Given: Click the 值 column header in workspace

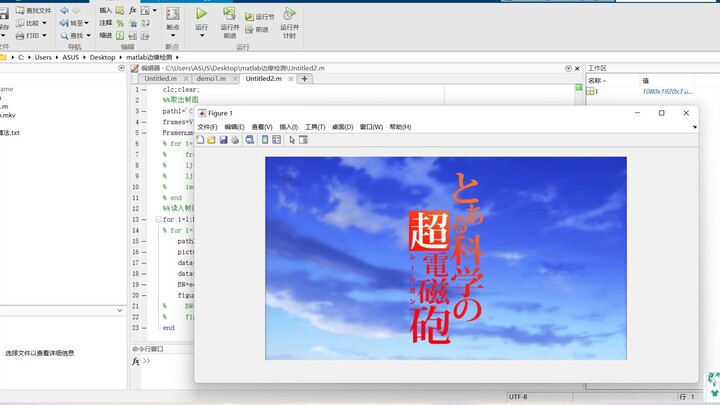Looking at the screenshot, I should (x=666, y=80).
